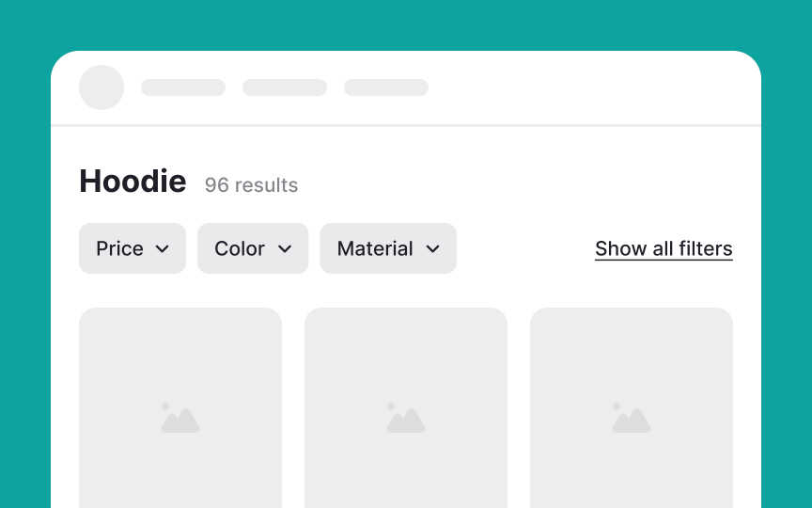Image resolution: width=812 pixels, height=508 pixels.
Task: Click the circular logo placeholder in header
Action: [101, 87]
